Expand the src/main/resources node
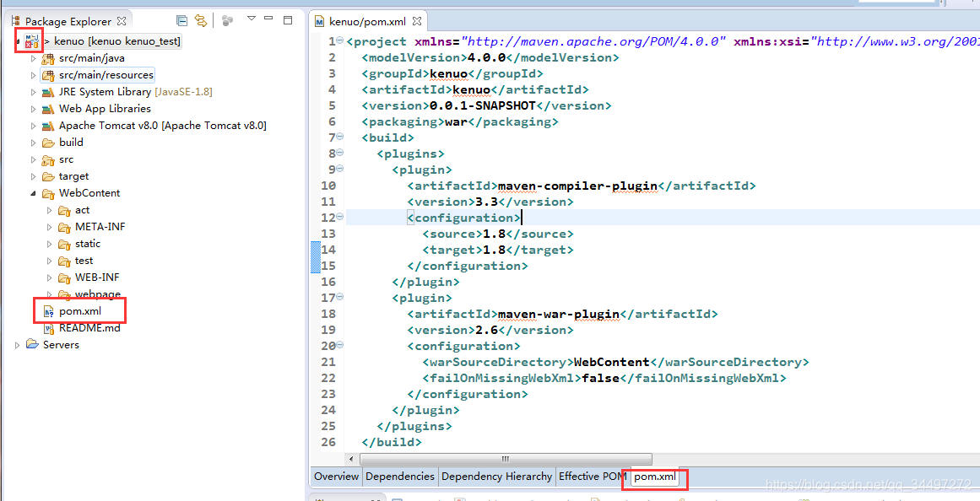The image size is (980, 501). [34, 76]
